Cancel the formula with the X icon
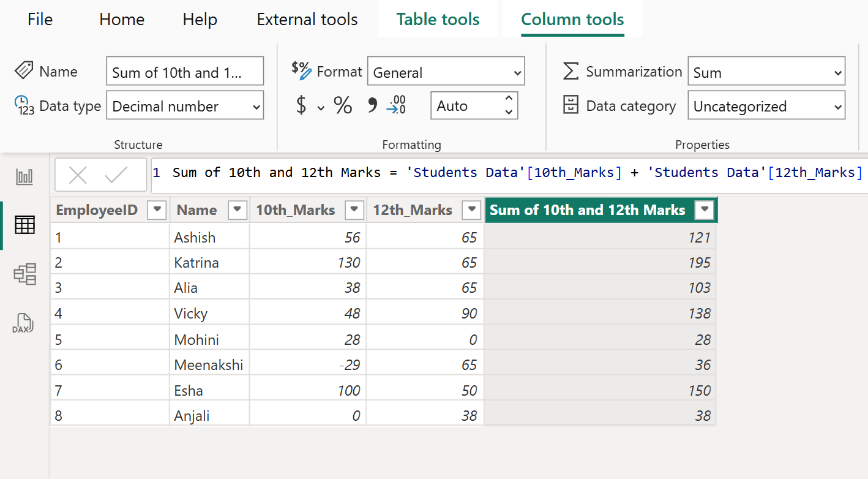Image resolution: width=868 pixels, height=479 pixels. point(78,175)
